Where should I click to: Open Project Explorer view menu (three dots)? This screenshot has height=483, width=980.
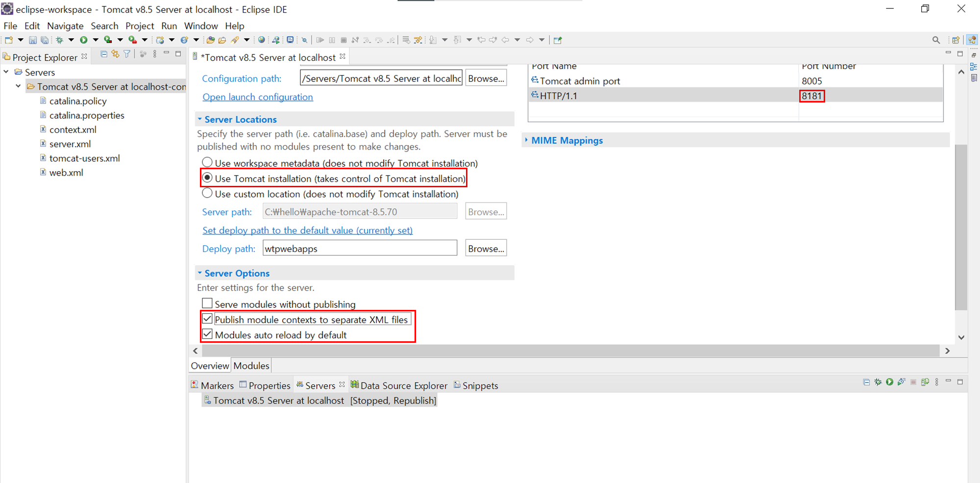(155, 54)
